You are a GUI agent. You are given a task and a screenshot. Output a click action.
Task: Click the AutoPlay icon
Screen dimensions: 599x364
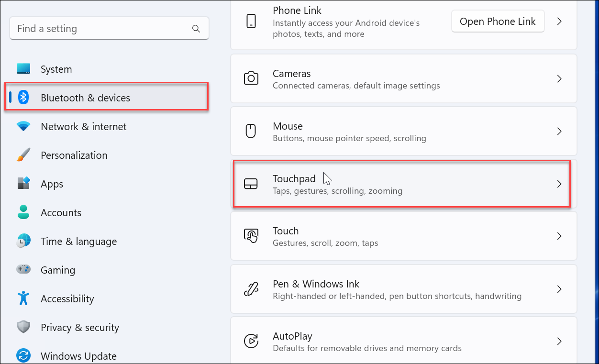251,341
